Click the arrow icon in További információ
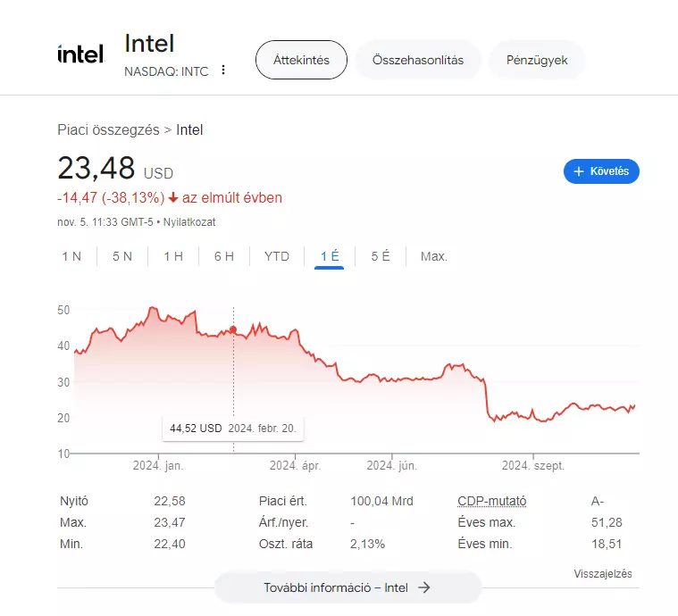Screen dimensions: 678x616 coord(424,587)
